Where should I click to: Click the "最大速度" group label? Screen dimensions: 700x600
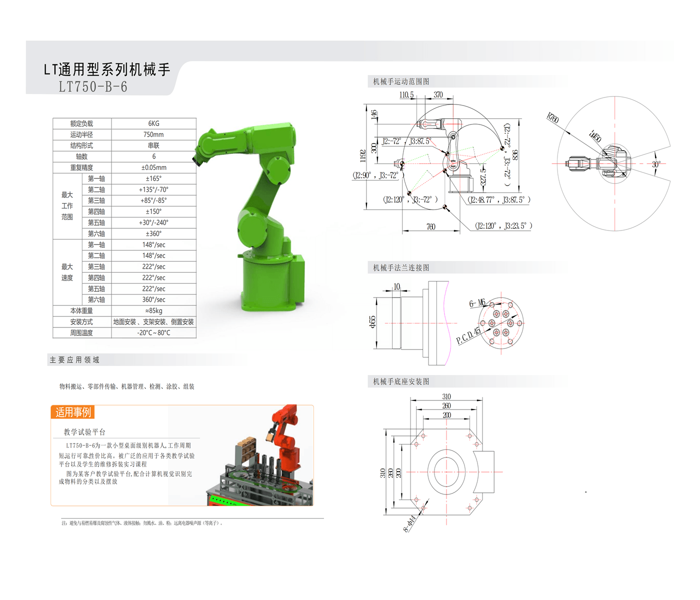pyautogui.click(x=67, y=272)
